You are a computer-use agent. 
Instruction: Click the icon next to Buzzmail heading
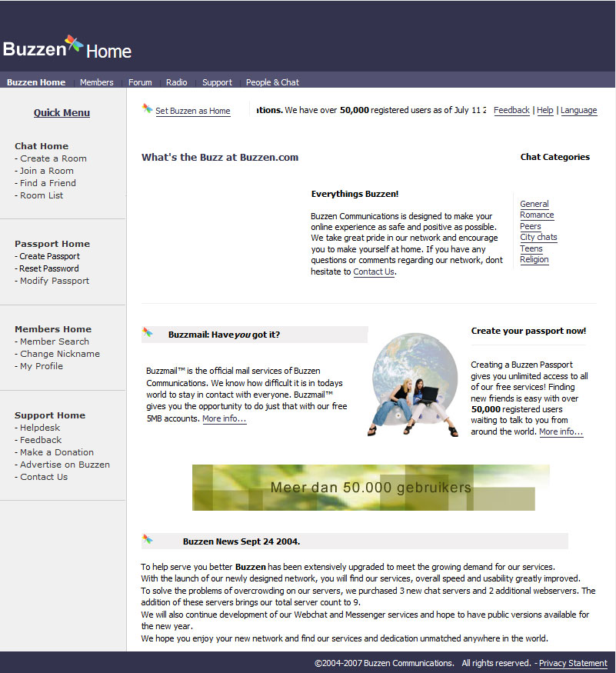(148, 333)
